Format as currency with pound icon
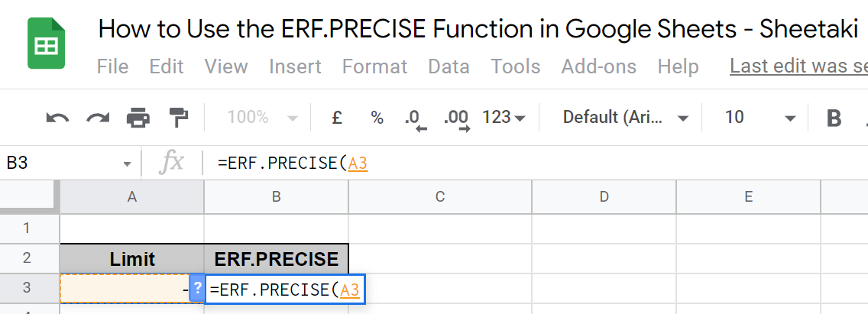This screenshot has height=314, width=868. 336,118
